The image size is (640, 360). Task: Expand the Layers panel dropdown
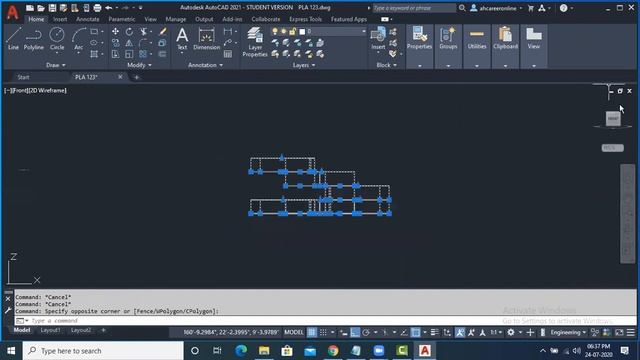(x=304, y=65)
